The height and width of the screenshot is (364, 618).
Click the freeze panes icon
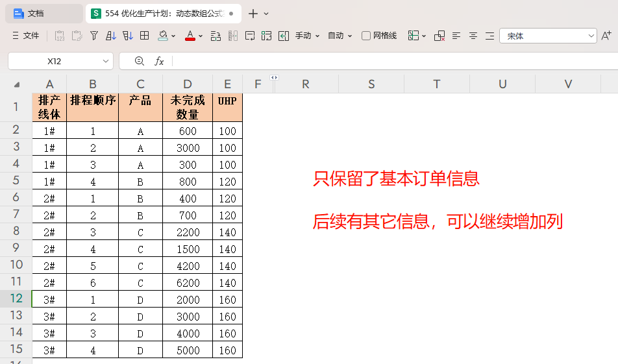[414, 36]
